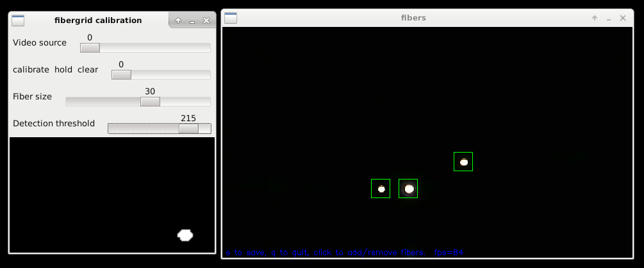Screen dimensions: 644x268
Task: Open the fibergrid calibration window menu icon
Action: pyautogui.click(x=18, y=21)
